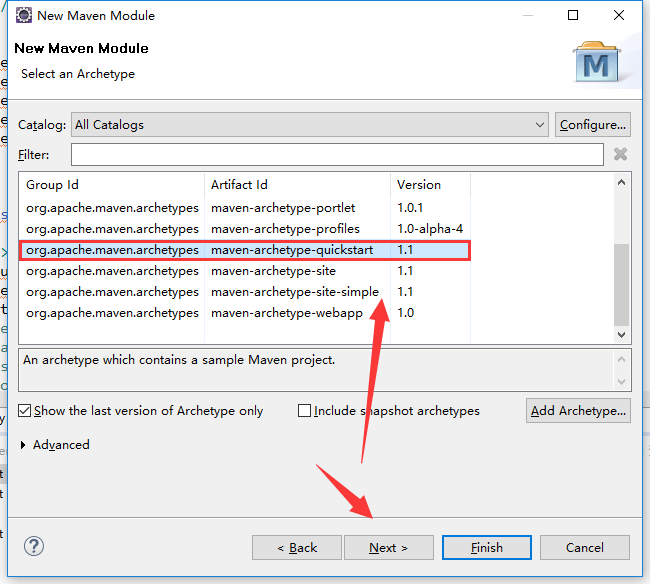Click the Maven M wizard icon
The image size is (650, 584).
click(596, 61)
